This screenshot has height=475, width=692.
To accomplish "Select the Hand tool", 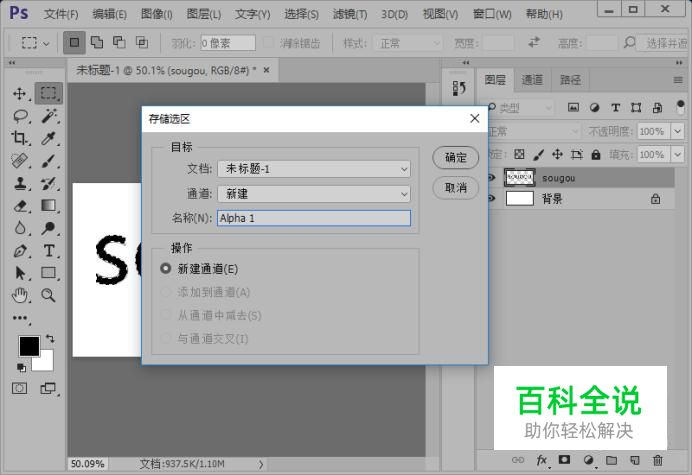I will click(x=20, y=295).
